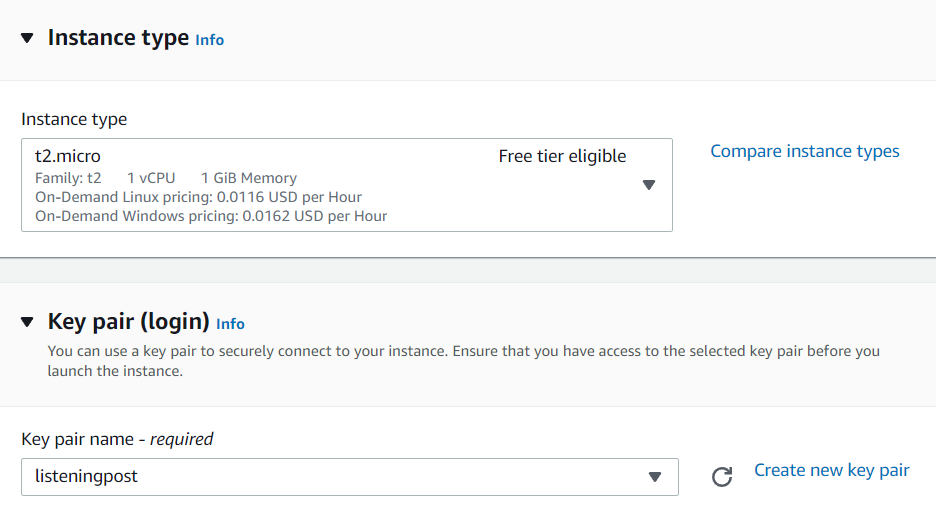Select the t2.micro instance type name
Screen dimensions: 936x520
point(68,156)
